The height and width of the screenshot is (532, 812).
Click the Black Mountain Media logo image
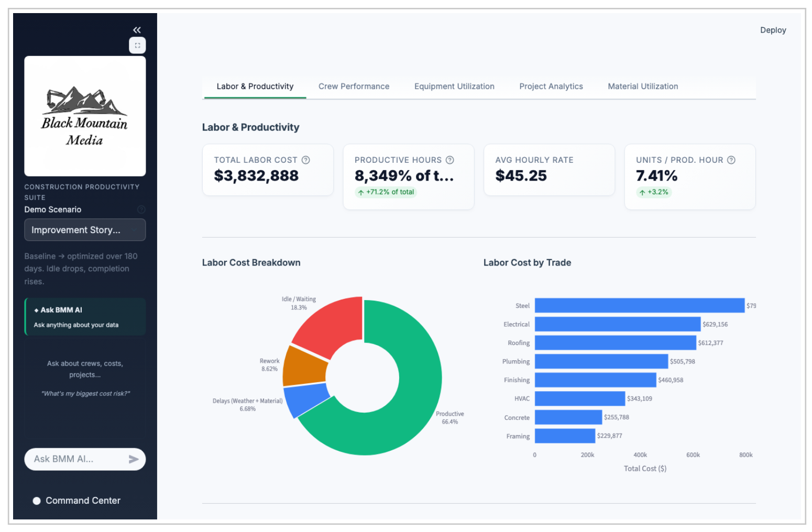85,116
